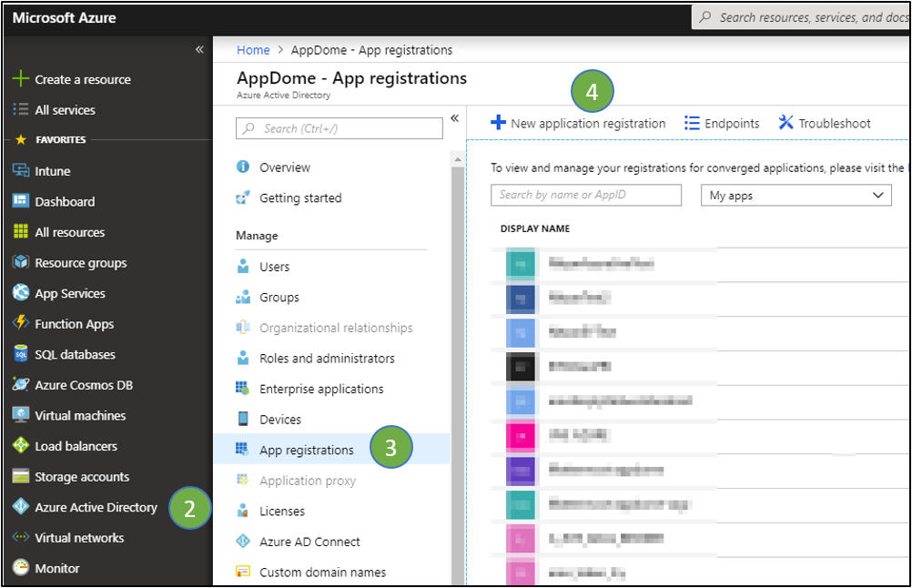Viewport: 912px width, 588px height.
Task: Click Create a resource
Action: click(82, 79)
